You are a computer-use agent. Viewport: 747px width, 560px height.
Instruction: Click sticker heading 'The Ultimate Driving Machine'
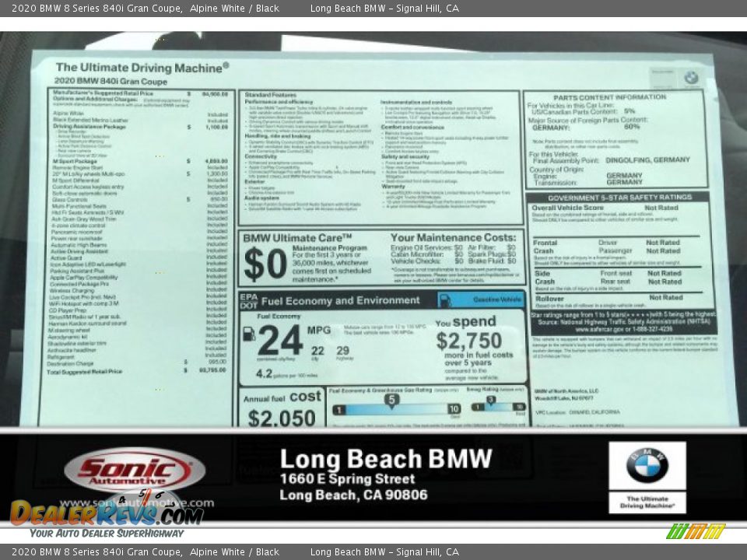pyautogui.click(x=142, y=68)
